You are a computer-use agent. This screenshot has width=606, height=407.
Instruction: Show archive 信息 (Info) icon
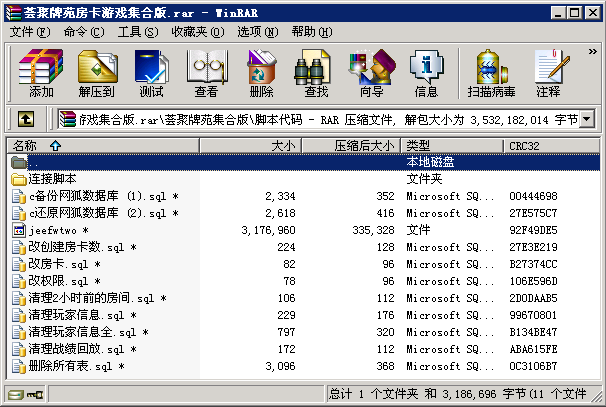click(x=426, y=73)
